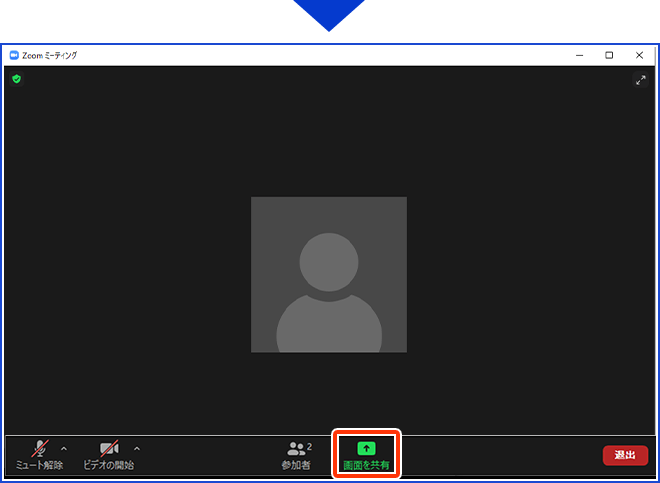Close the Zoom ミーティング window
Screen dimensions: 660x483
click(639, 55)
